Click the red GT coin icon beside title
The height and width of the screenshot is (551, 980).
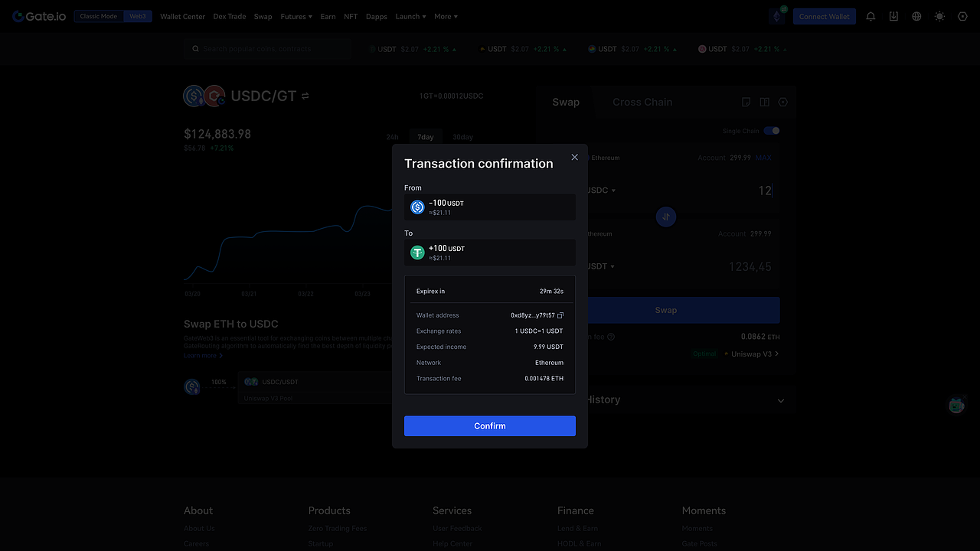(214, 96)
